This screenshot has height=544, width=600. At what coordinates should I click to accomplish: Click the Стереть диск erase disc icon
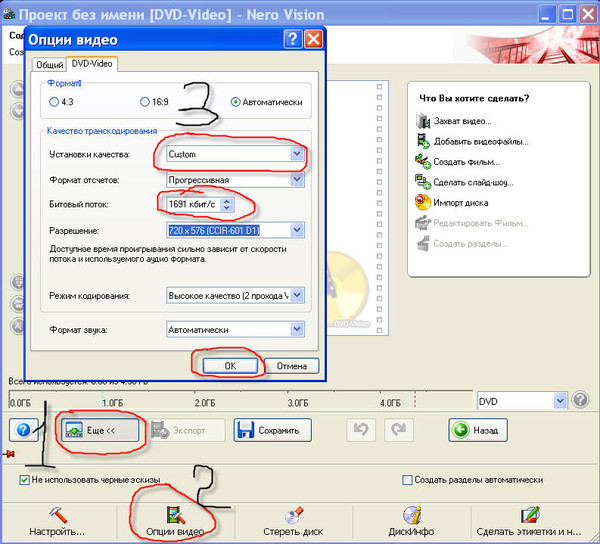[293, 522]
